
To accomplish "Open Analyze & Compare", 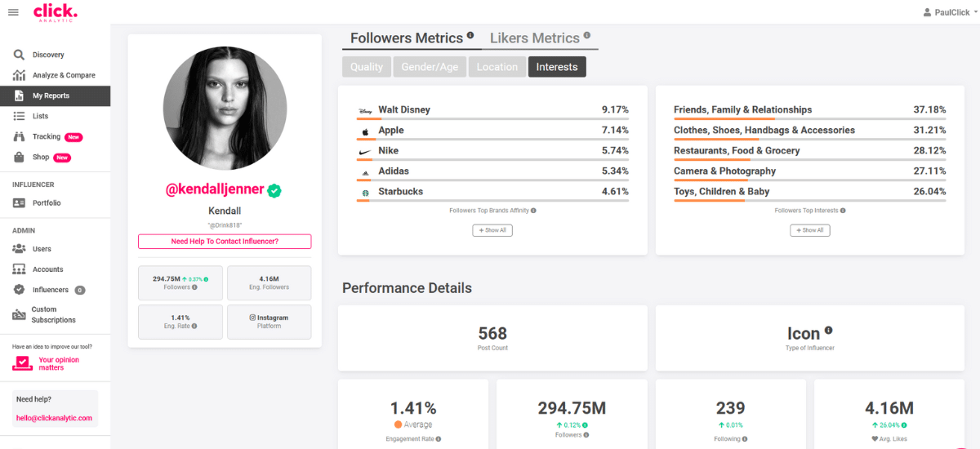I will pyautogui.click(x=64, y=75).
